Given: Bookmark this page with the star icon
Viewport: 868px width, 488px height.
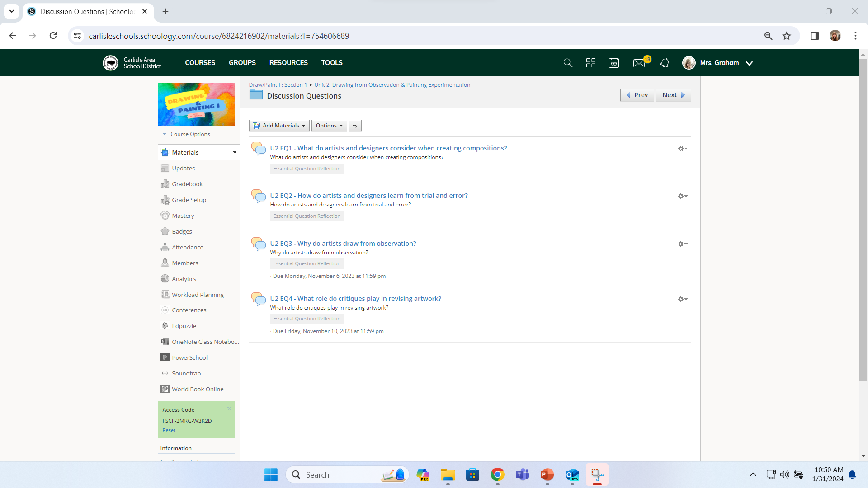Looking at the screenshot, I should tap(787, 36).
